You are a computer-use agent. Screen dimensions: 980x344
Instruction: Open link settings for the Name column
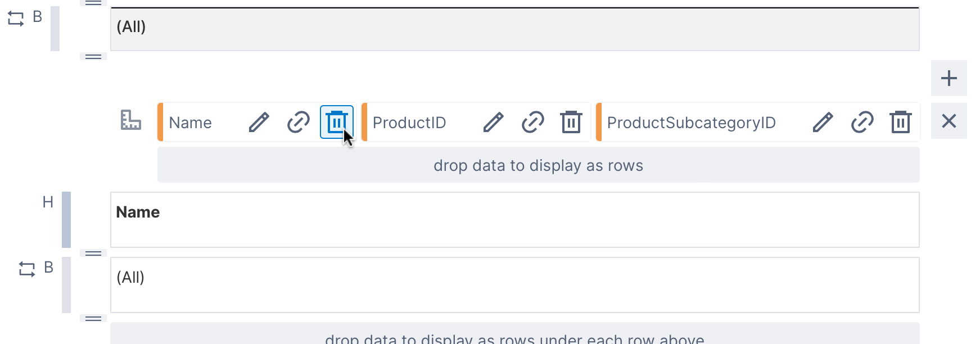pyautogui.click(x=299, y=122)
